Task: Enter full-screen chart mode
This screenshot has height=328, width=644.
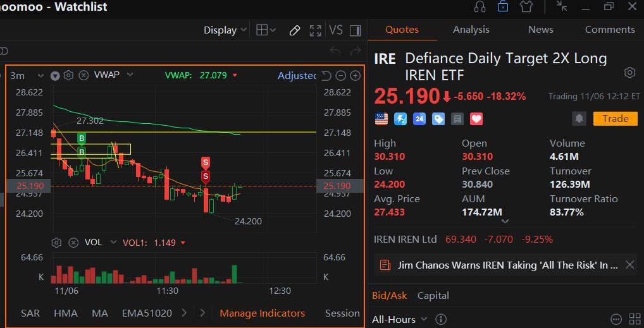Action: click(316, 30)
